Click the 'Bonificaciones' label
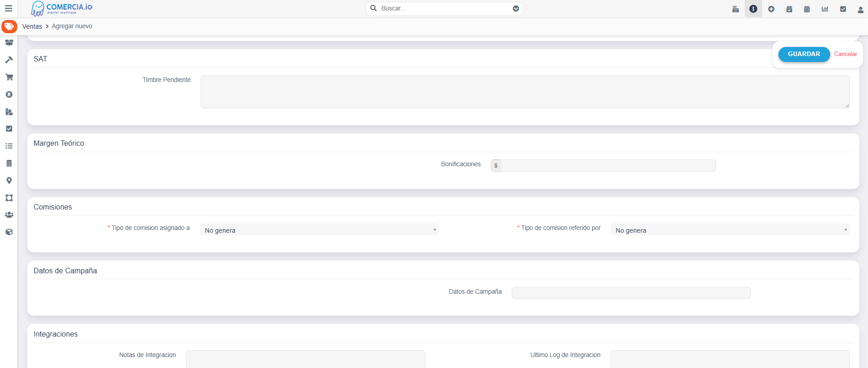This screenshot has width=868, height=368. 461,164
